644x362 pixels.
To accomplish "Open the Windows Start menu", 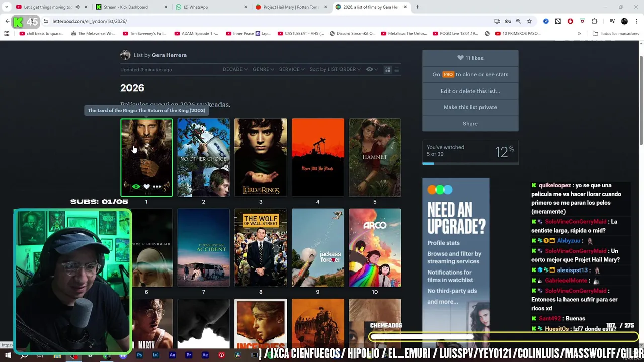I will [x=8, y=355].
